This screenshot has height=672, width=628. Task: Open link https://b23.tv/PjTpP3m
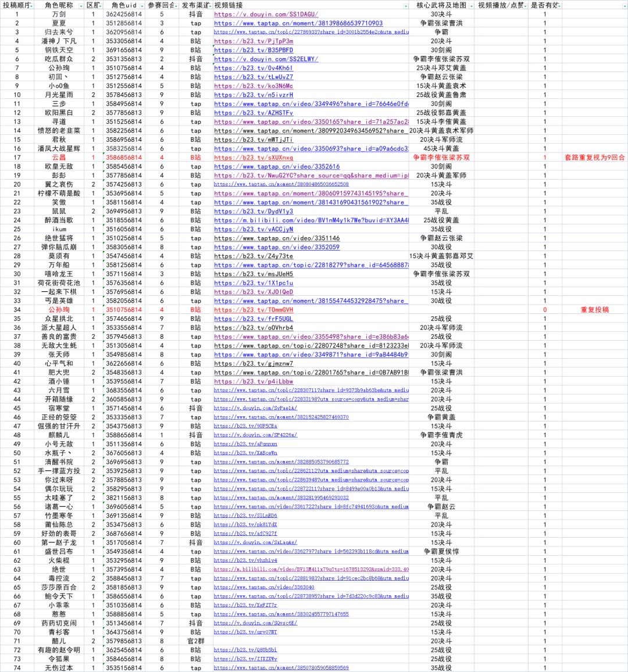click(254, 41)
